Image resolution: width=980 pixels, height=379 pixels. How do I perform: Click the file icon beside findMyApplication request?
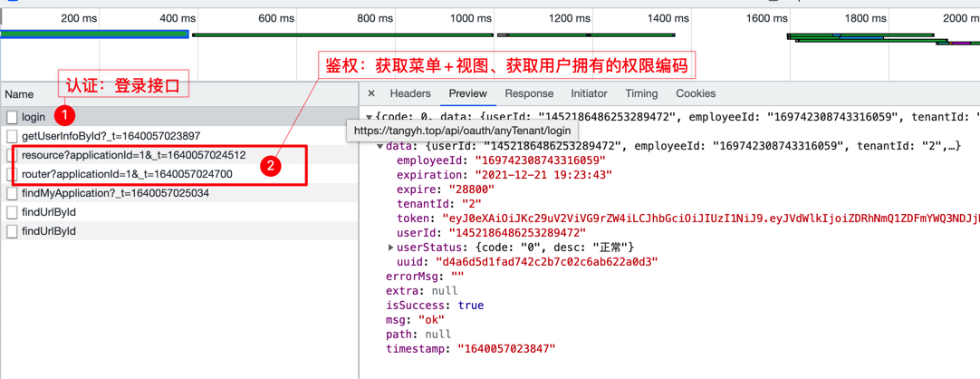(12, 193)
